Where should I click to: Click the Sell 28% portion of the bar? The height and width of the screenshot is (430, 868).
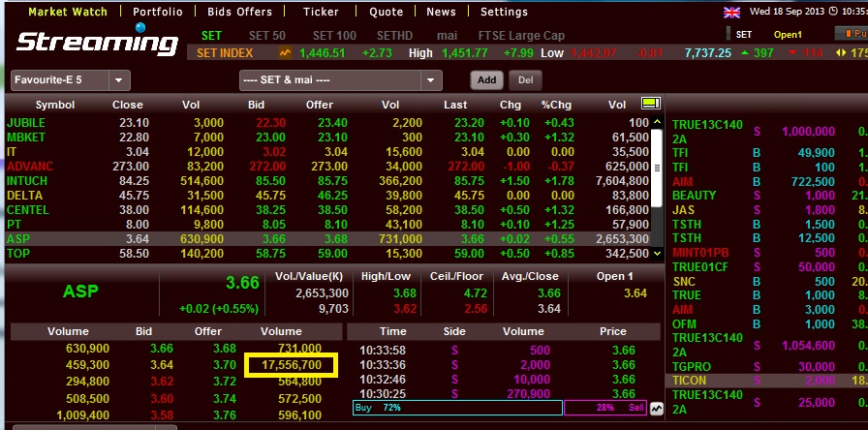605,408
